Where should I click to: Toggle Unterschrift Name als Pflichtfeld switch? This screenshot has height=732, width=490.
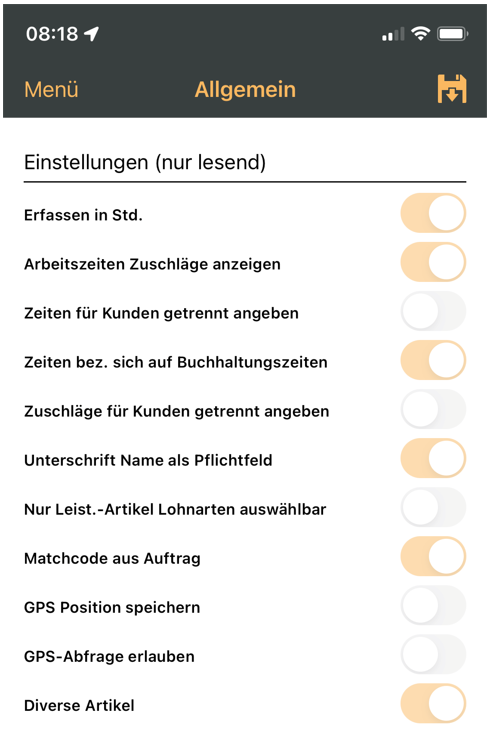[x=433, y=458]
